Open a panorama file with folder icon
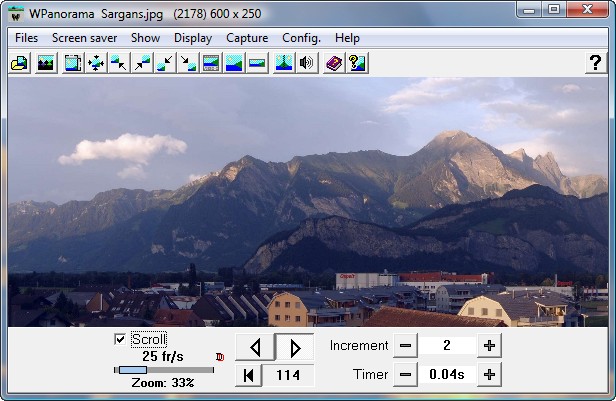616x401 pixels. coord(19,63)
